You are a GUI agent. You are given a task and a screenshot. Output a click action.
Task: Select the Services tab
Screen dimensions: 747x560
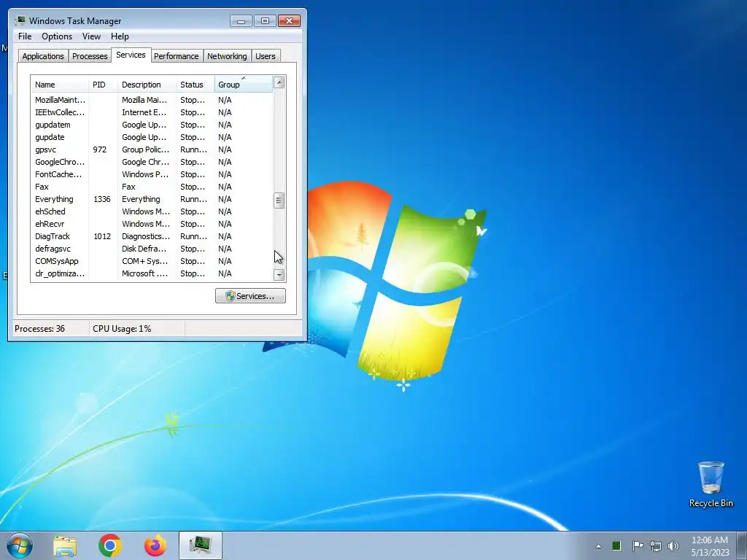(x=131, y=55)
